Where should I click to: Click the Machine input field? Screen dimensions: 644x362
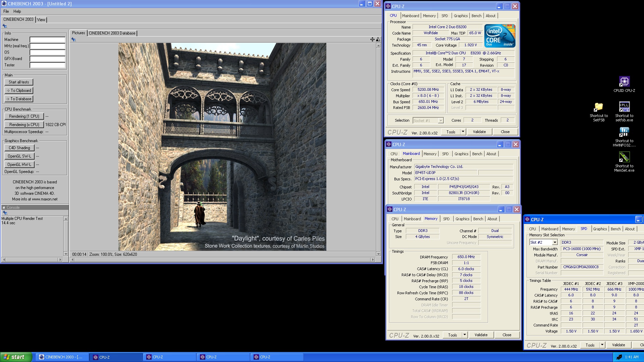[47, 40]
